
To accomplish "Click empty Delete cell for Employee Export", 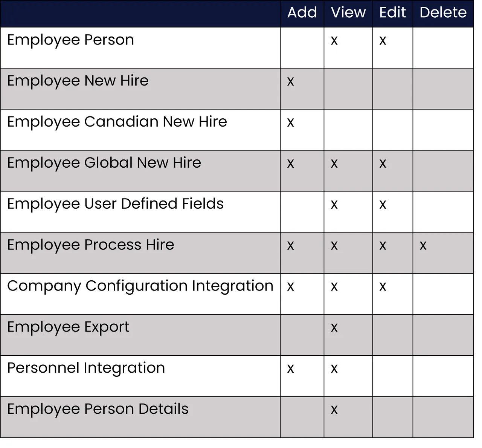I will [443, 335].
